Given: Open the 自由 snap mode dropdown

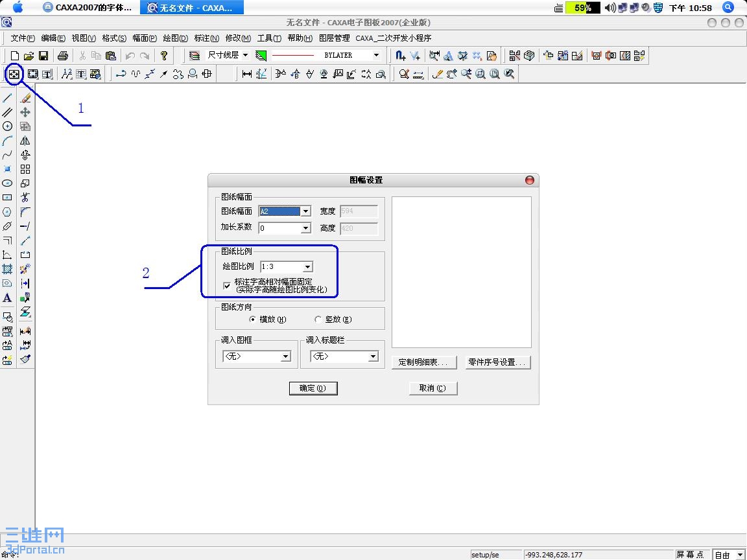Looking at the screenshot, I should (739, 555).
